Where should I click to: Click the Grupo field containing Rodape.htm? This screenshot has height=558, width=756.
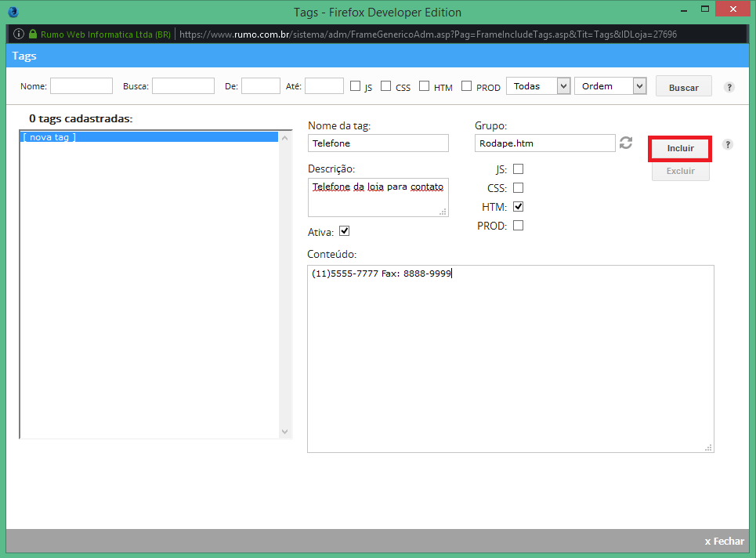click(x=544, y=143)
